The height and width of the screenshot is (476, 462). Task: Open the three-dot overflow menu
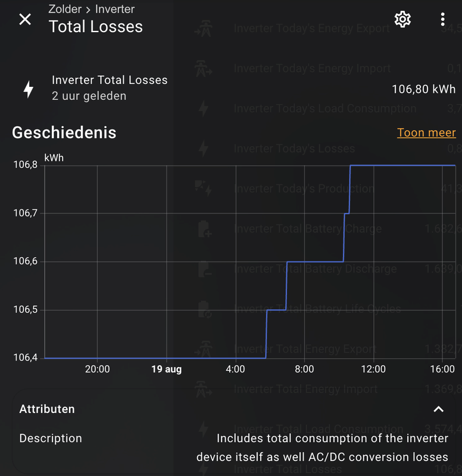pos(442,19)
